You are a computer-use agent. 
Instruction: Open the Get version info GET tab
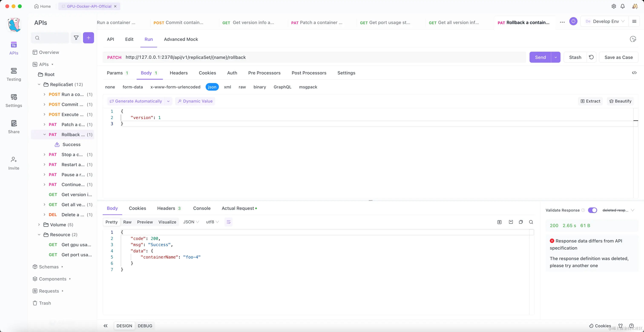pyautogui.click(x=248, y=23)
